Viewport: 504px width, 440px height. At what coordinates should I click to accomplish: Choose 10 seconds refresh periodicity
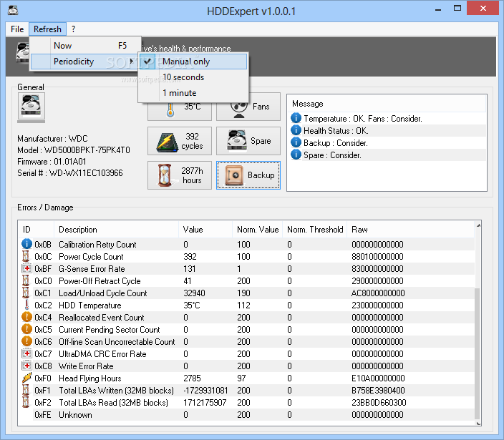(183, 77)
